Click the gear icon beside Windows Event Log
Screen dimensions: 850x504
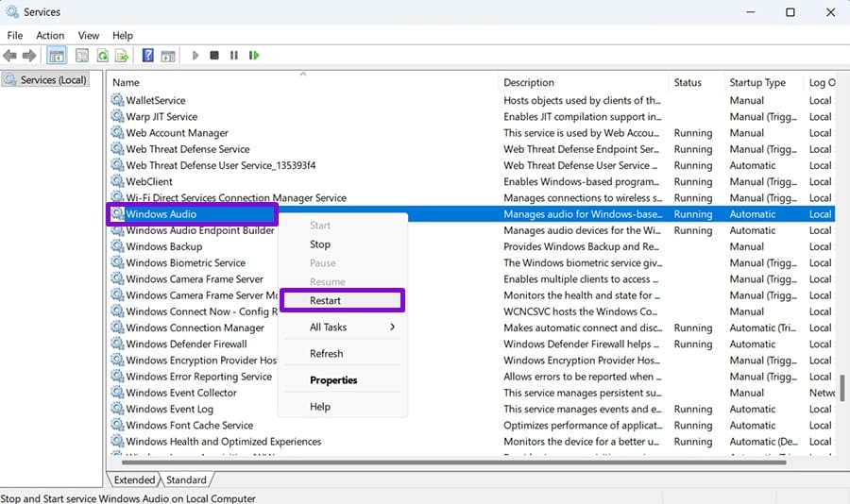pyautogui.click(x=117, y=409)
